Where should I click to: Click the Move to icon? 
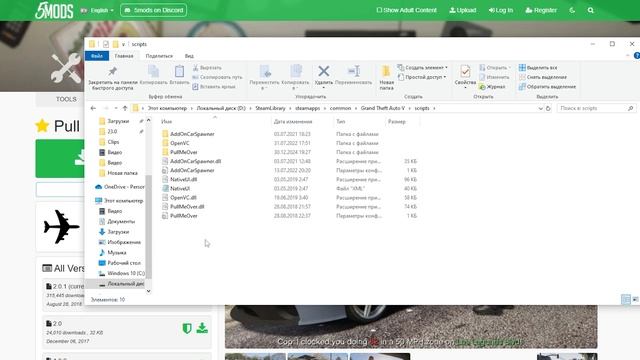[x=265, y=72]
